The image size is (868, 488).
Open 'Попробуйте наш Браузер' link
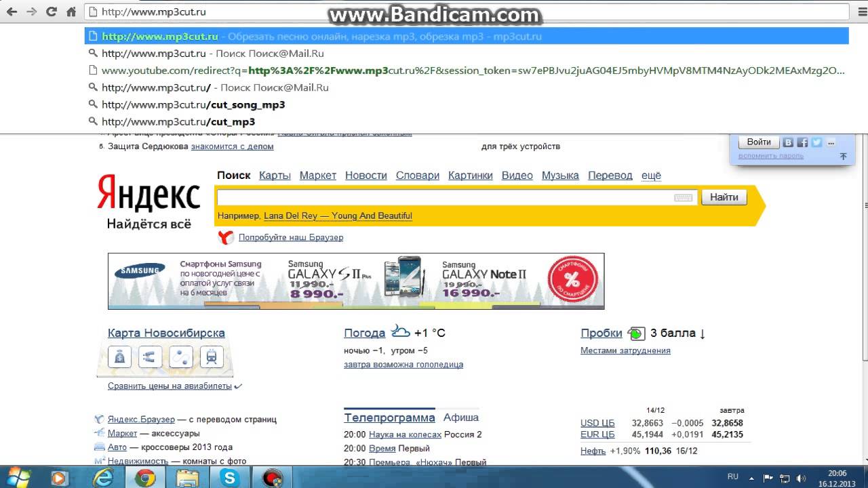[291, 238]
